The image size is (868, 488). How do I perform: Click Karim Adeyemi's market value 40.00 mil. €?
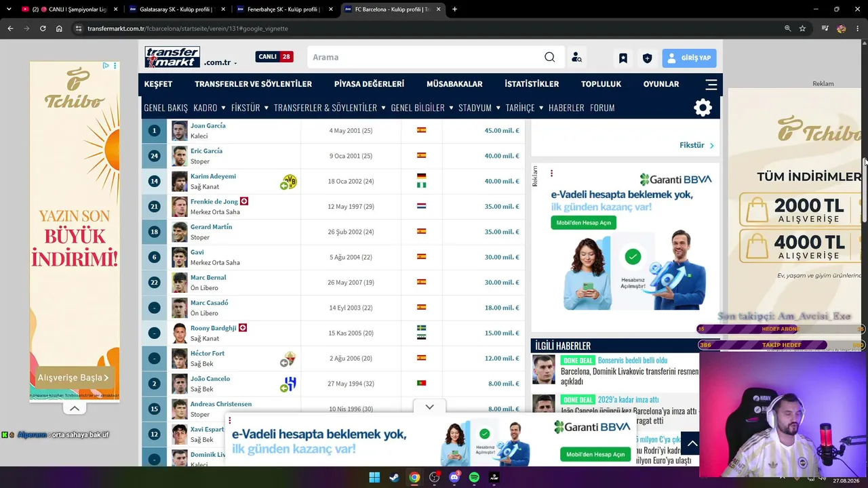[502, 181]
